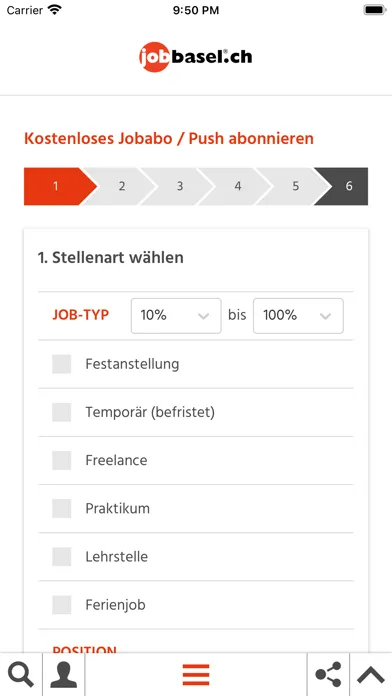Tap the jobbasel.ch logo
392x696 pixels.
tap(195, 57)
